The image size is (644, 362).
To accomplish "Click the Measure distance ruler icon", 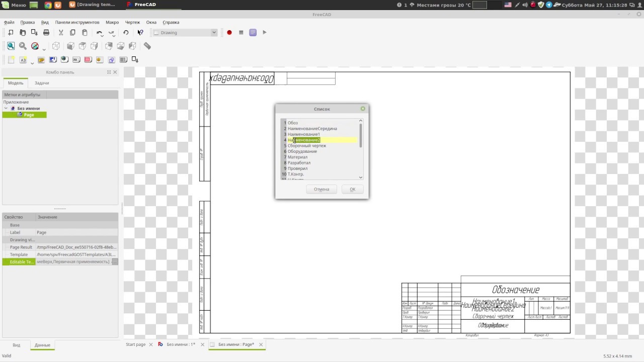I will pos(147,46).
